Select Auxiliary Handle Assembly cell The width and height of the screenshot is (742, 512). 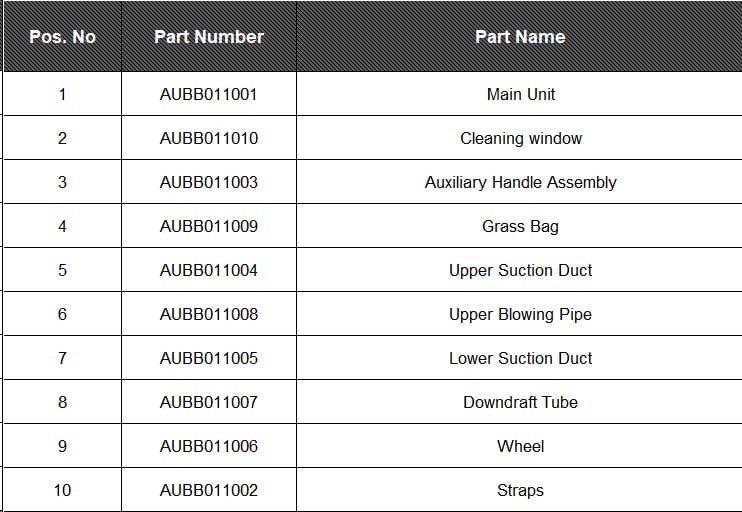(x=520, y=182)
